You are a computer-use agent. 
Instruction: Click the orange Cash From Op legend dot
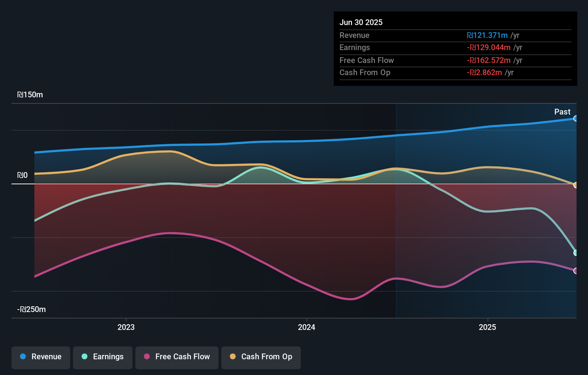(x=233, y=356)
